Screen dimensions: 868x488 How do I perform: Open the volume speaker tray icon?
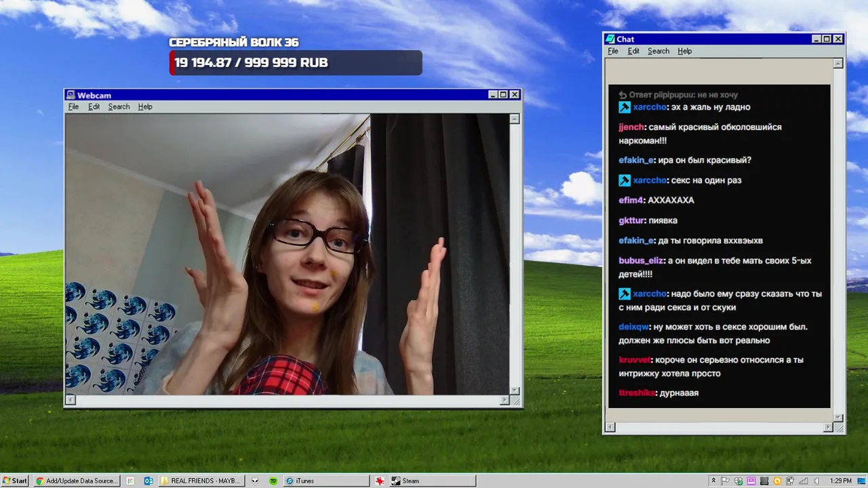[816, 481]
